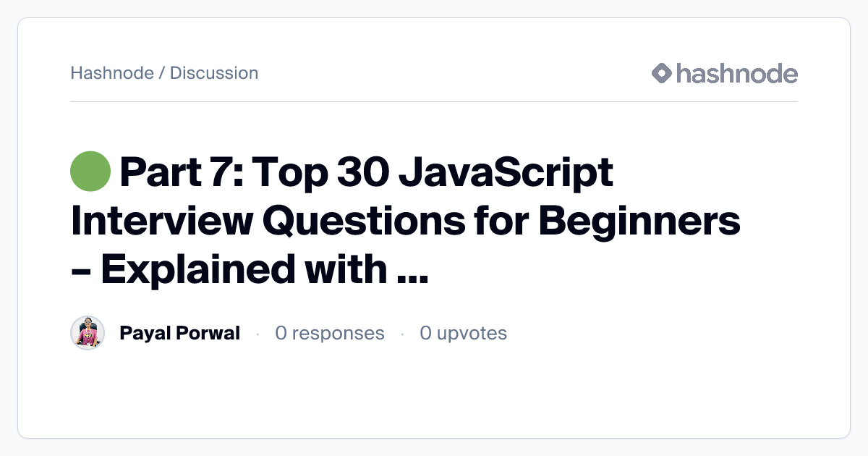
Task: Click the dot separator before 0 responses
Action: tap(258, 334)
